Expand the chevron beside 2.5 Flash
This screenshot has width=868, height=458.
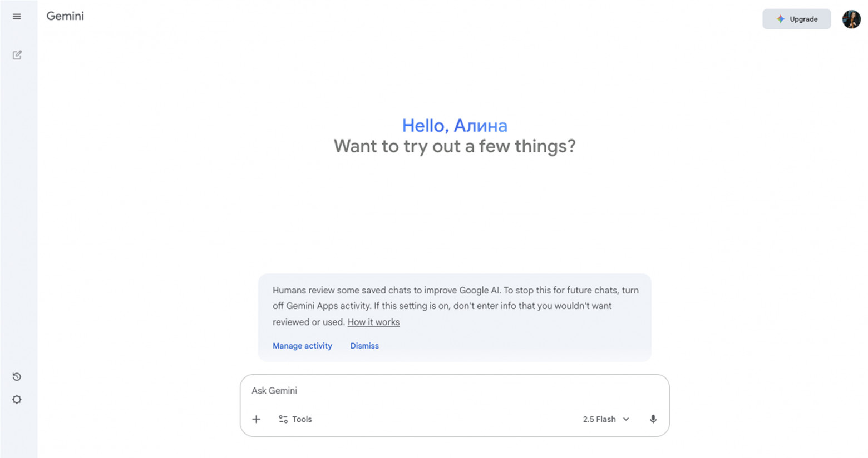pyautogui.click(x=627, y=419)
